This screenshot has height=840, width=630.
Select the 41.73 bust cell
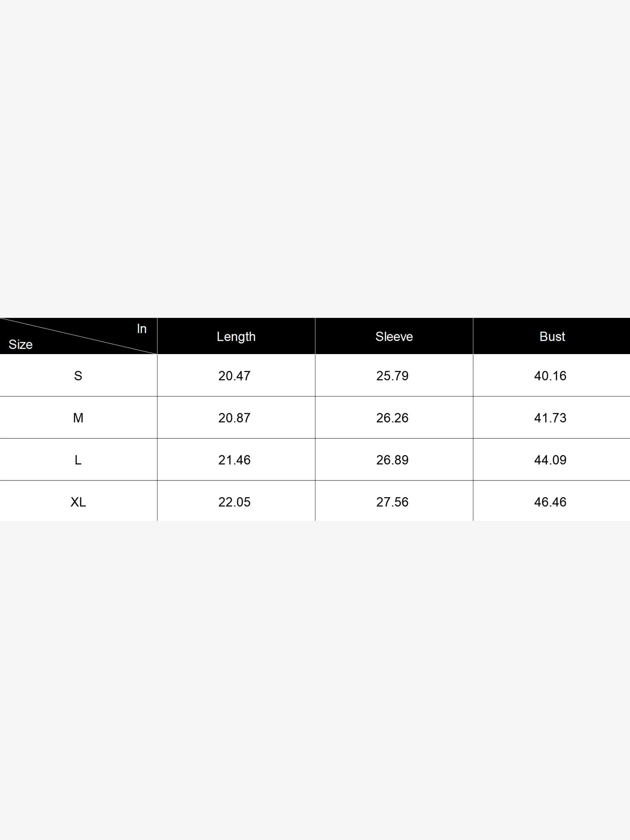click(550, 418)
